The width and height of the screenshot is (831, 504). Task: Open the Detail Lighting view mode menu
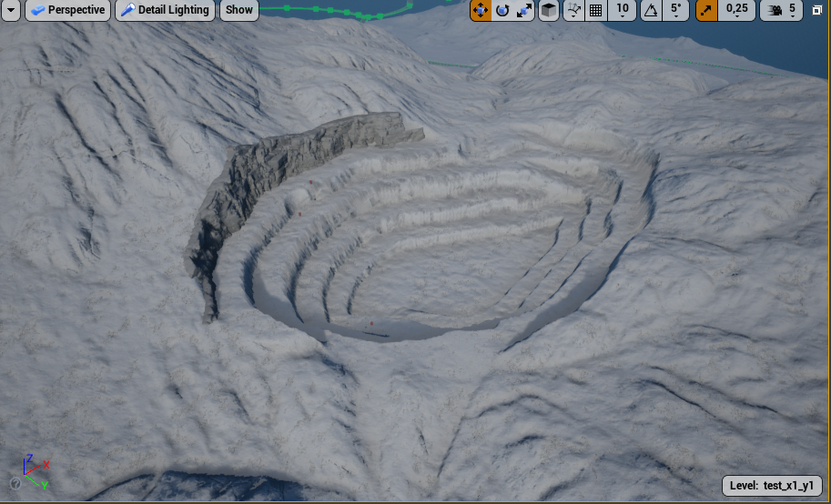pyautogui.click(x=165, y=10)
